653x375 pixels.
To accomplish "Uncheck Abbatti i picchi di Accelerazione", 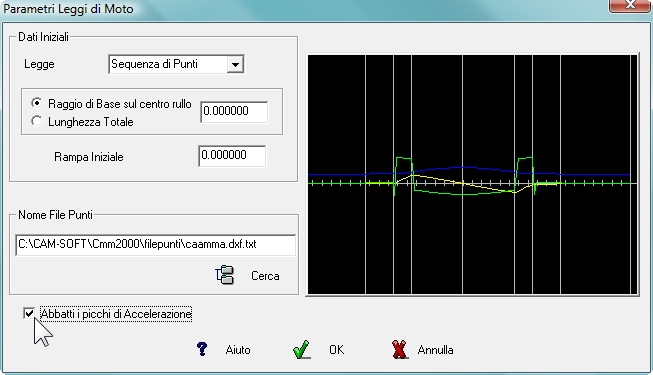I will (29, 313).
